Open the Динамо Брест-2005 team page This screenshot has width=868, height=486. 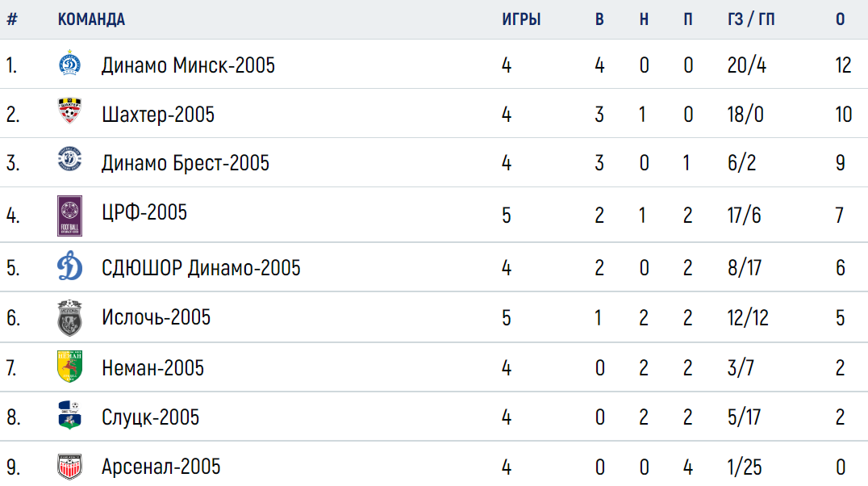(185, 163)
